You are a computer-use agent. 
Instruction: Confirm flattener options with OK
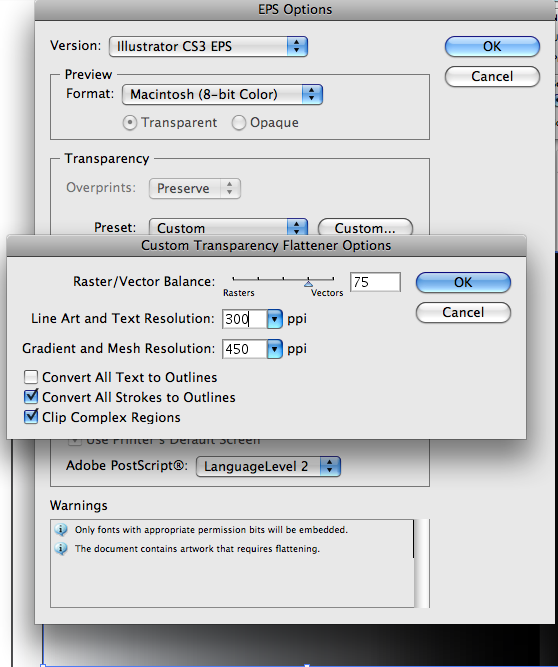tap(463, 282)
